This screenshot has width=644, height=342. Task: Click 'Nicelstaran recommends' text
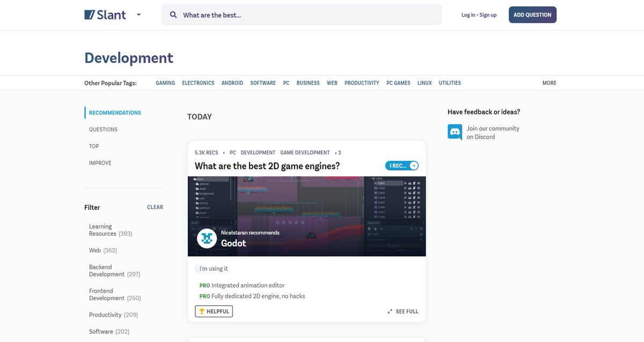click(250, 233)
